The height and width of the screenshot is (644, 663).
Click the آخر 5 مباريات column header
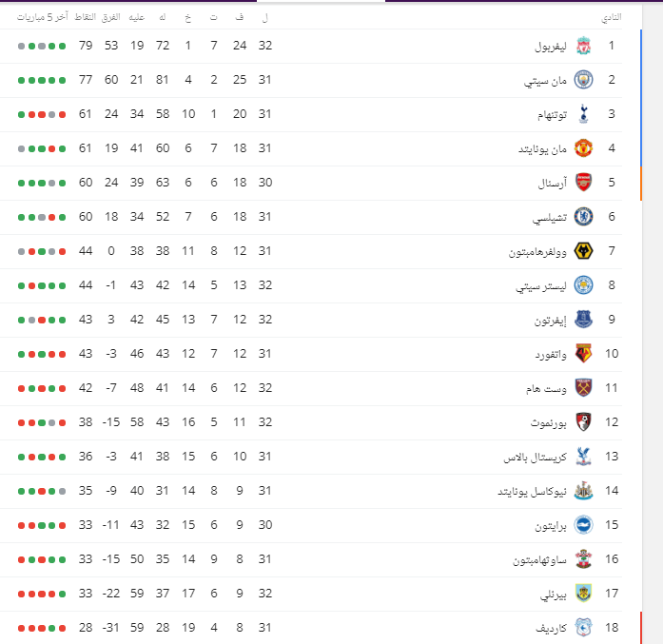click(x=43, y=17)
